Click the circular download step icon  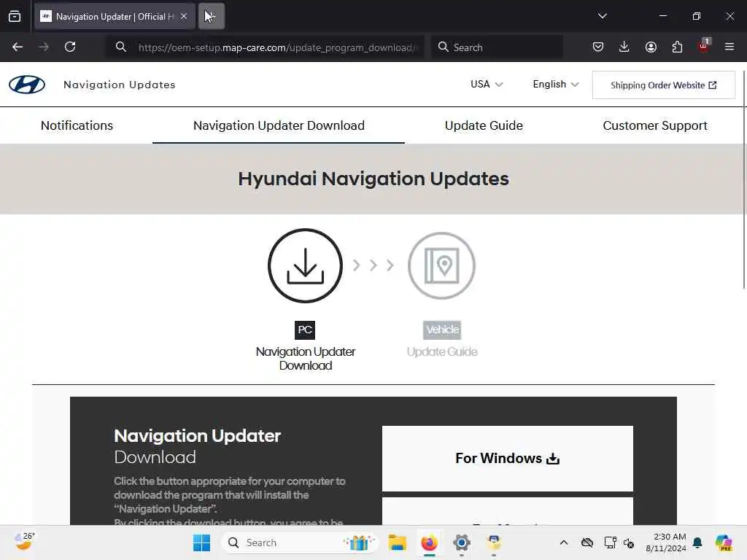(x=305, y=265)
